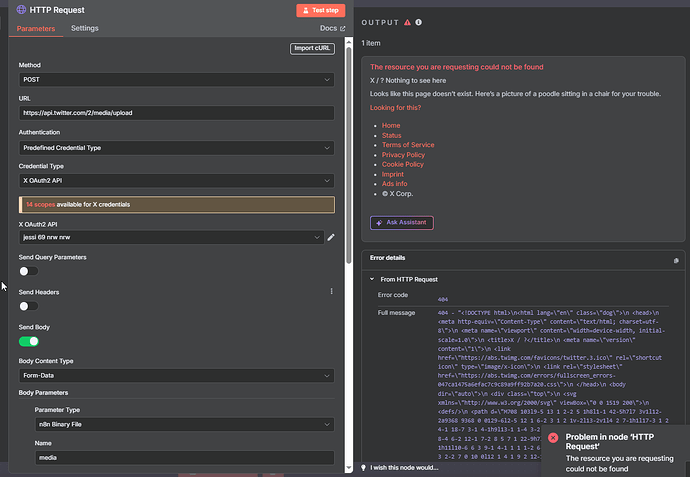
Task: Click the 'Full message' label
Action: (396, 313)
